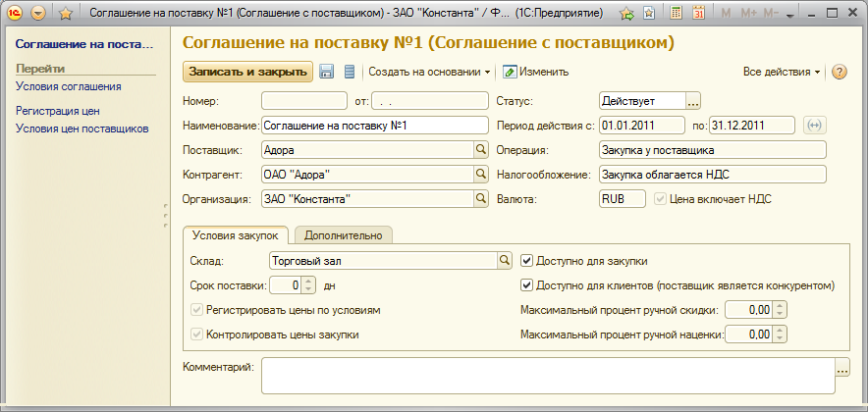Click the Изменить button with pencil icon

click(535, 72)
